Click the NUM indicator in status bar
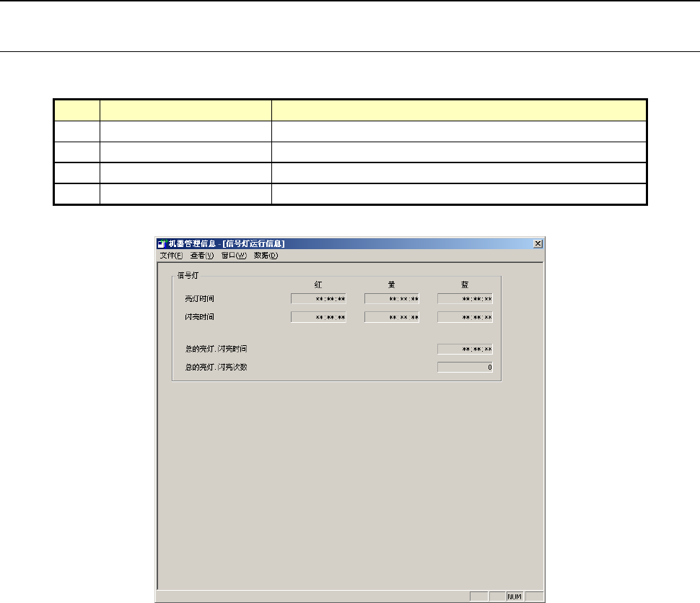Image resolution: width=700 pixels, height=603 pixels. click(x=515, y=597)
